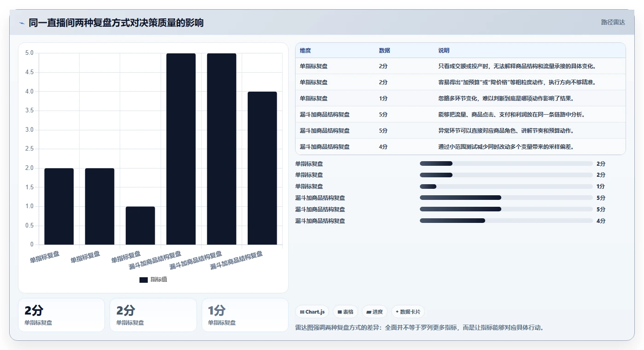Screen dimensions: 644x350
Task: Select the row starting 只看成交额或投产时
Action: pos(460,66)
